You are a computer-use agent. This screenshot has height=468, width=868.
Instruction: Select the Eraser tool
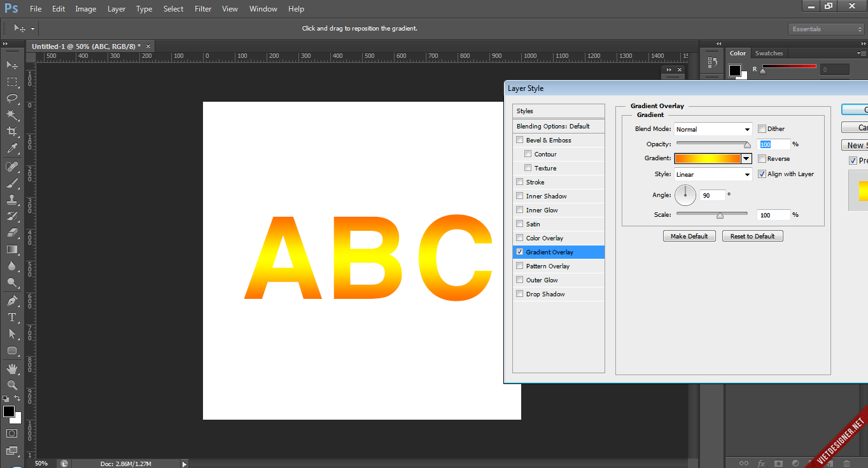tap(12, 233)
